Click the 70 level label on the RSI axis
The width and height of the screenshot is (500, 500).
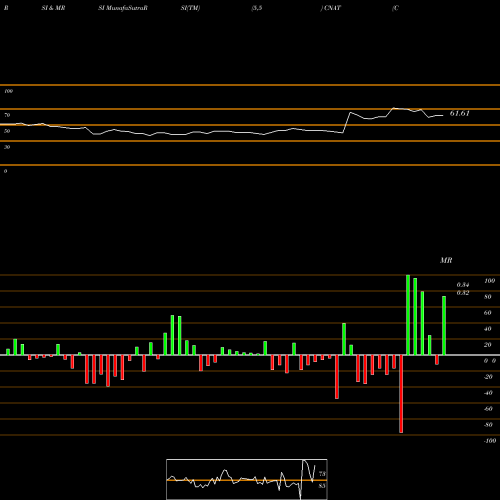pyautogui.click(x=7, y=115)
